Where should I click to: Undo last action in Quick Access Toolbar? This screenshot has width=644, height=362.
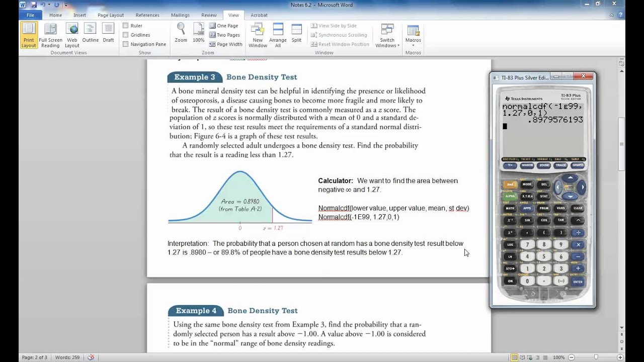44,5
